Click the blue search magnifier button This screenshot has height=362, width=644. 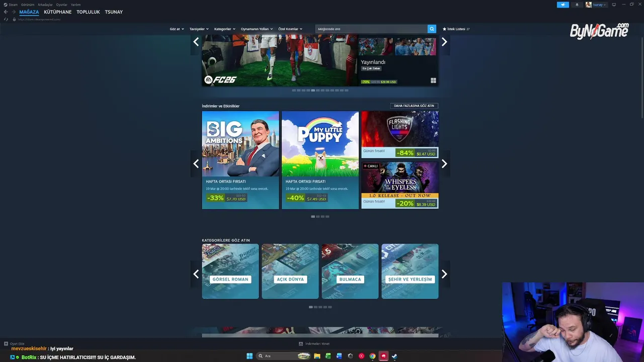(x=432, y=29)
